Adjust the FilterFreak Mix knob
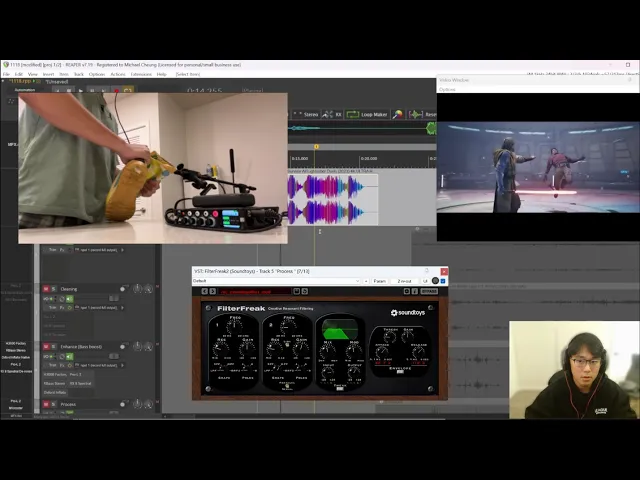This screenshot has height=480, width=640. click(x=328, y=350)
